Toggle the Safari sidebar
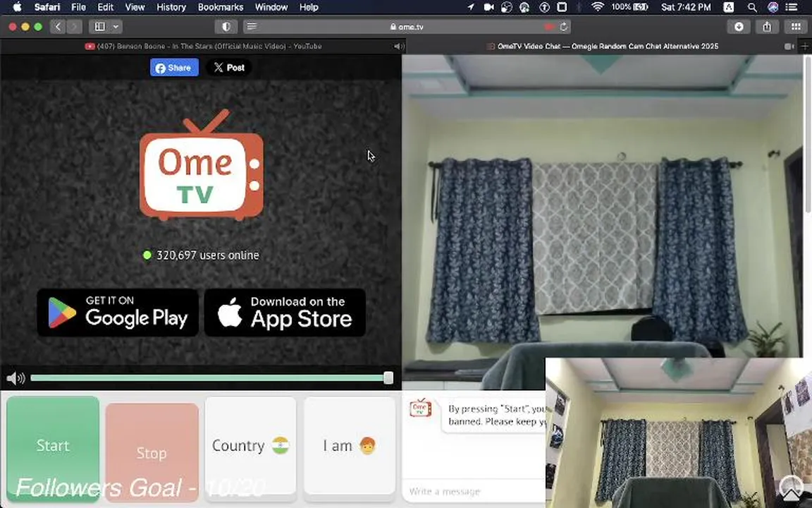Image resolution: width=812 pixels, height=508 pixels. pyautogui.click(x=100, y=26)
